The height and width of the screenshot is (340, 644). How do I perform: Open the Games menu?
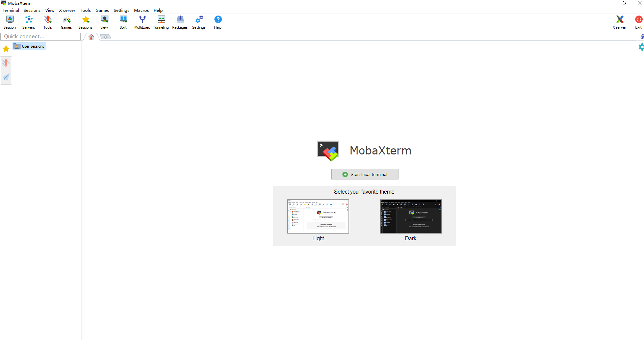click(102, 10)
